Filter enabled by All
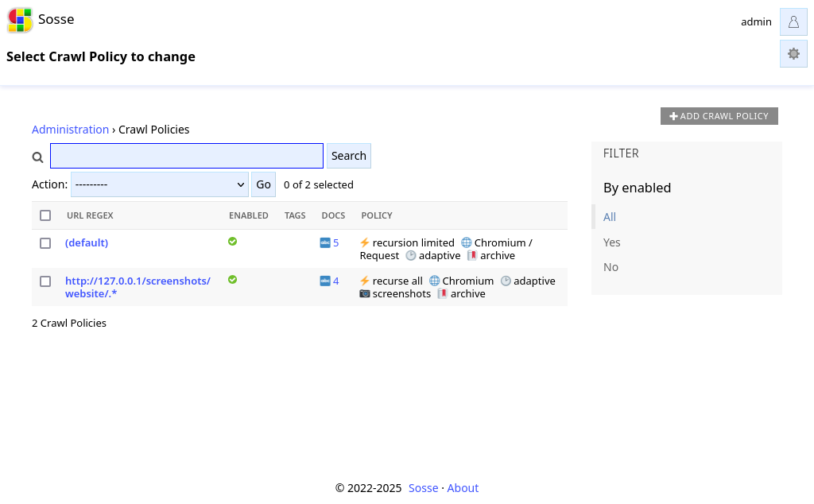 click(x=610, y=217)
